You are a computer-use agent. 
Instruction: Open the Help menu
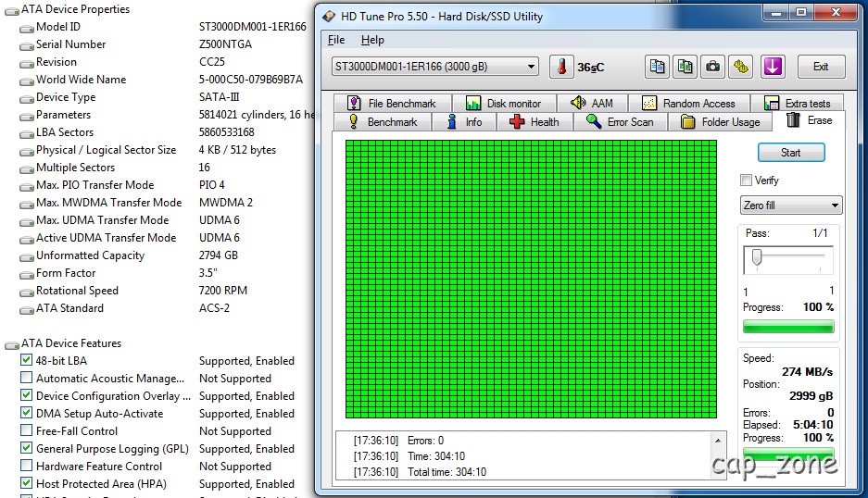(372, 40)
